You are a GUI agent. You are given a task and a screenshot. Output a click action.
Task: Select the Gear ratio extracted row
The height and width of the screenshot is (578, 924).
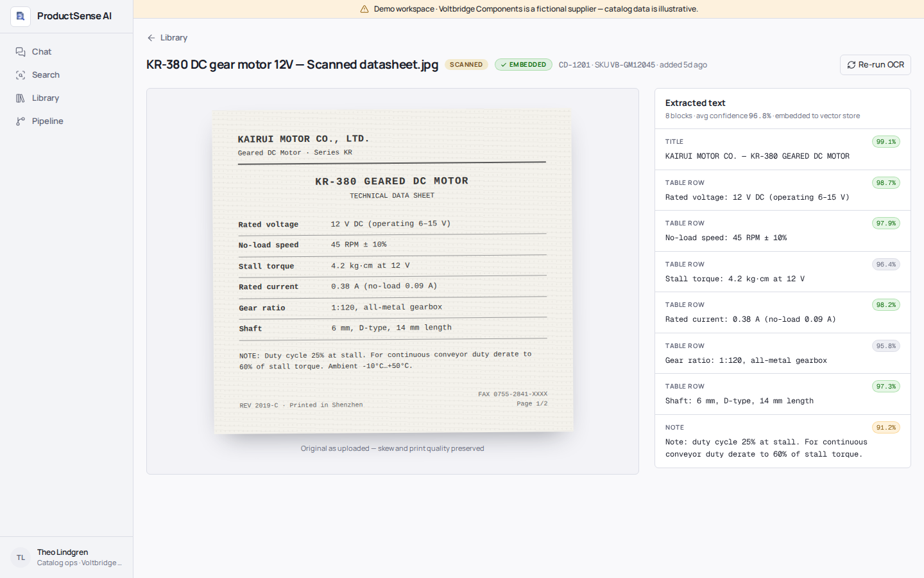783,353
